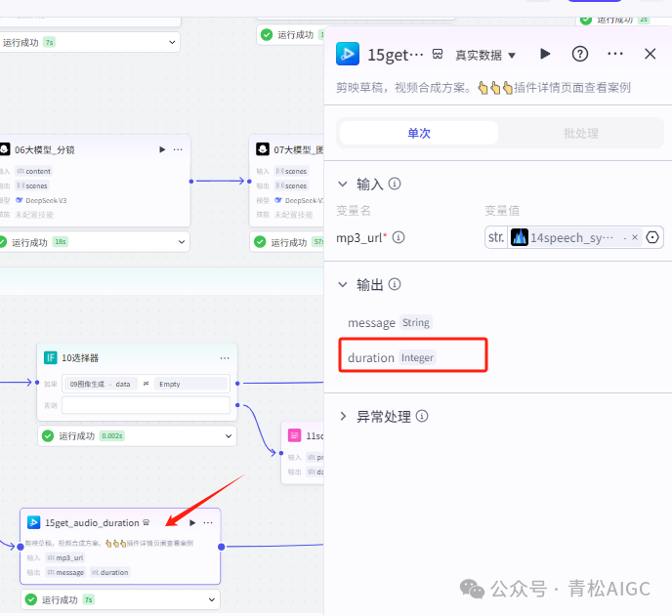Close the 15get node settings panel
The height and width of the screenshot is (616, 672).
click(x=650, y=54)
